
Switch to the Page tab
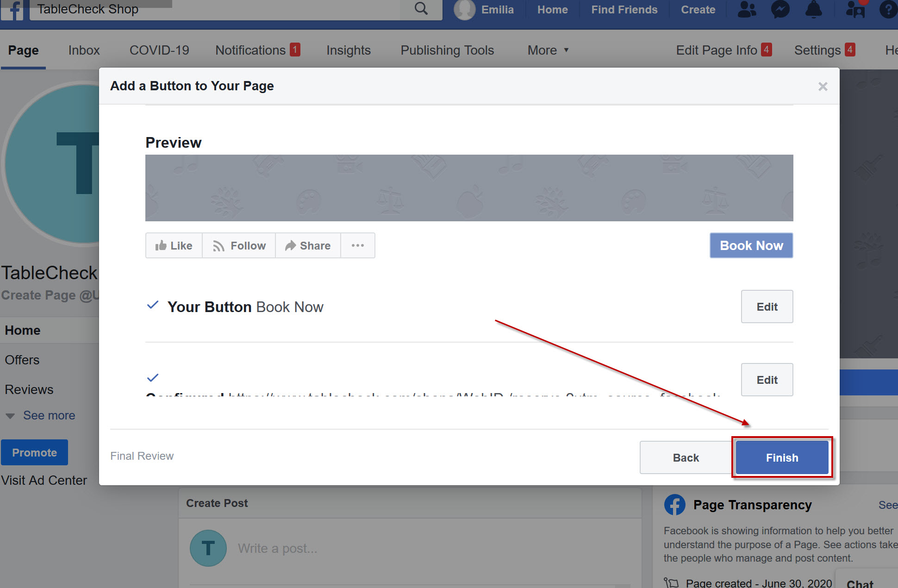(23, 50)
